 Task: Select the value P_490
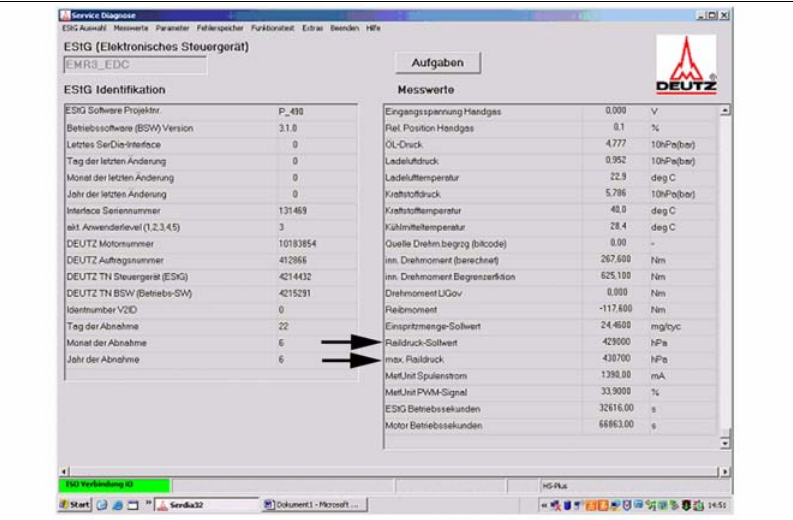(x=291, y=112)
